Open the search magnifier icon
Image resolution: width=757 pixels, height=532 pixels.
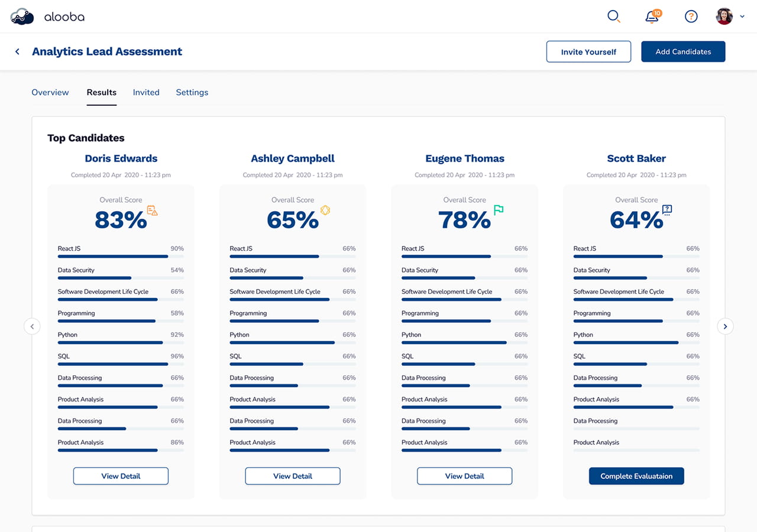(x=614, y=17)
